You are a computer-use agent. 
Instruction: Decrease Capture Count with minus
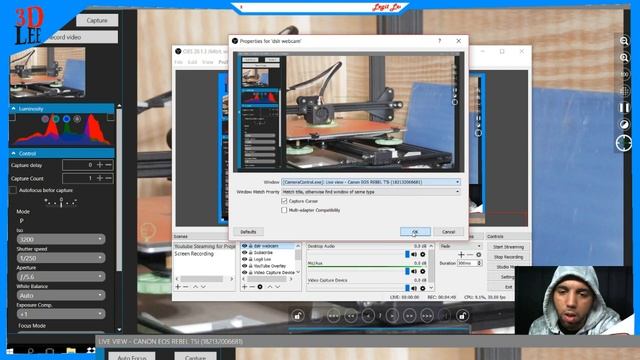(108, 178)
